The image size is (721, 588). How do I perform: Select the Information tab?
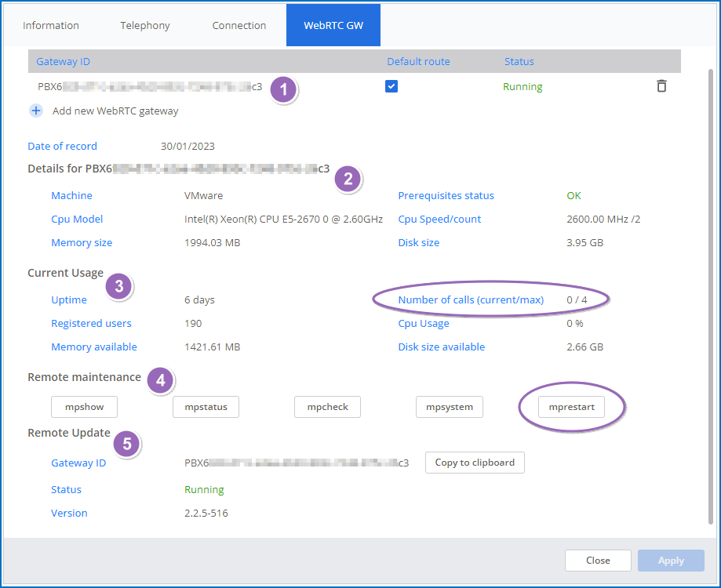click(x=50, y=25)
